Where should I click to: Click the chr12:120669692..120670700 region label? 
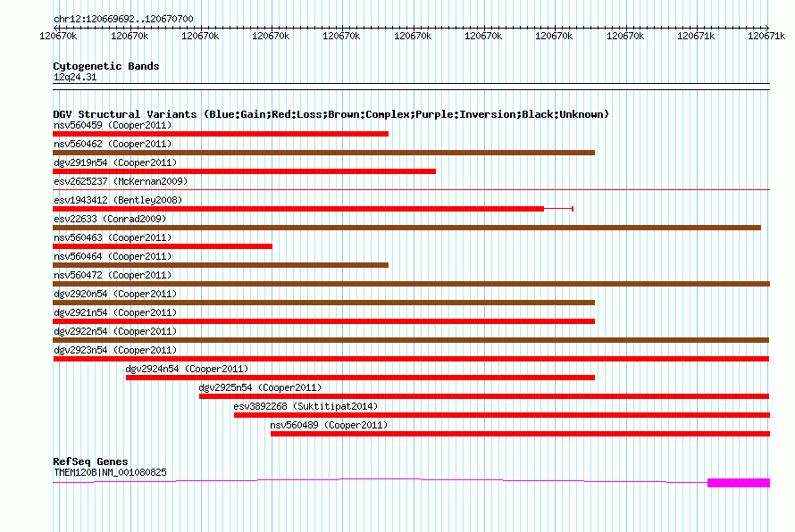tap(123, 19)
